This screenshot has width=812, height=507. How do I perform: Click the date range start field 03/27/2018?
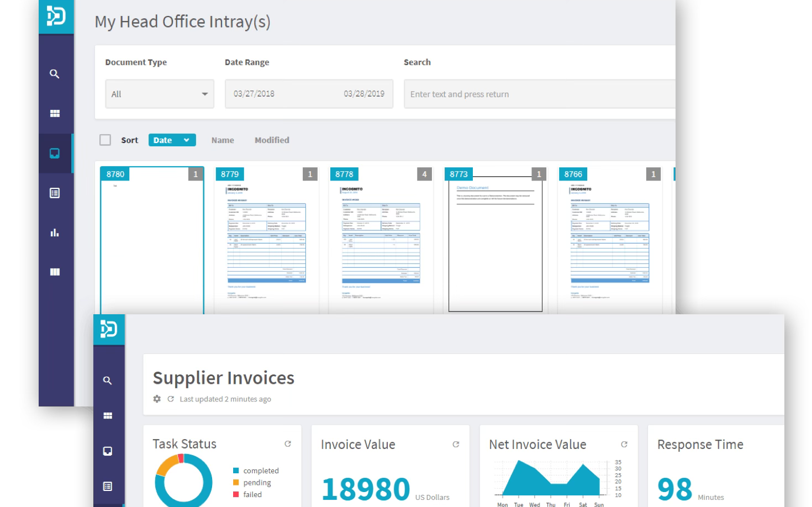point(254,94)
